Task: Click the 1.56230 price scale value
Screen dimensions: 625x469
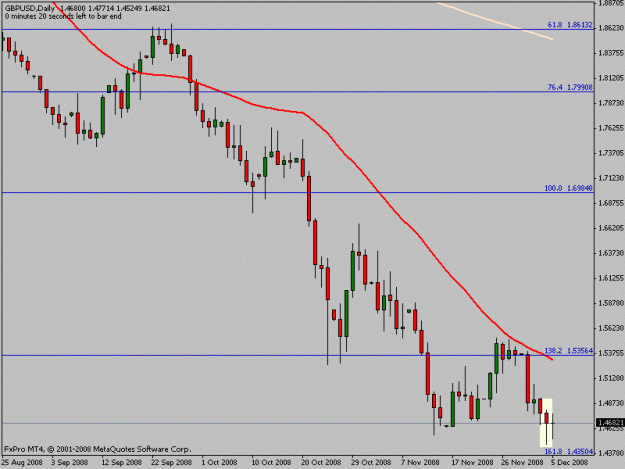Action: pyautogui.click(x=611, y=328)
